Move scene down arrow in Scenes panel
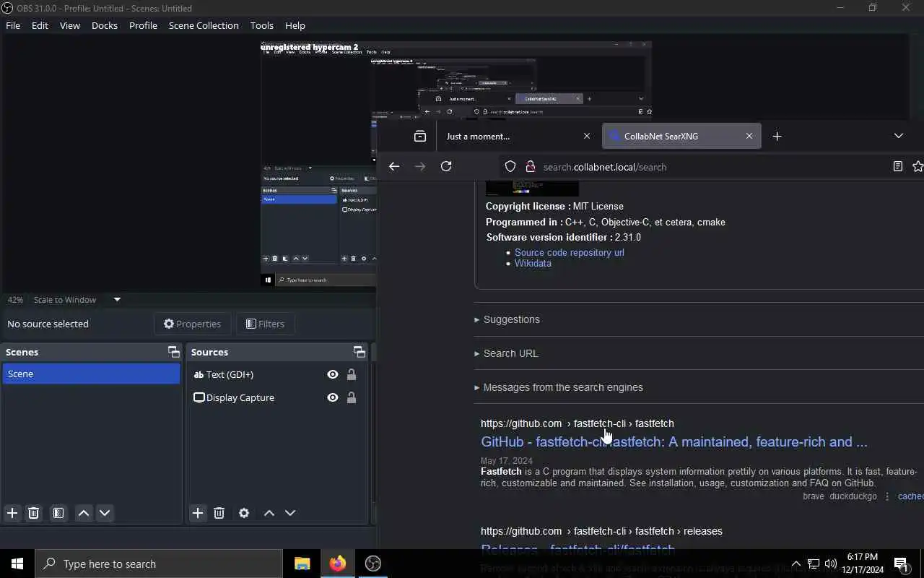924x578 pixels. (x=105, y=513)
